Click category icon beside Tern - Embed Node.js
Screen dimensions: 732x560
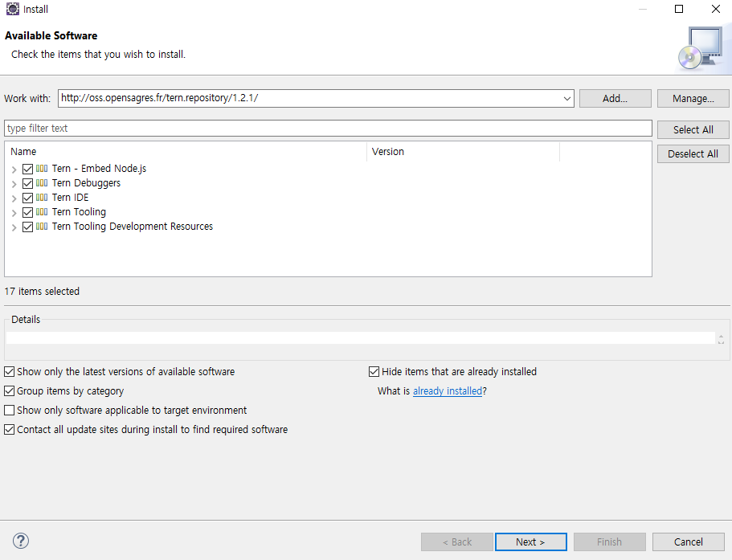tap(42, 169)
